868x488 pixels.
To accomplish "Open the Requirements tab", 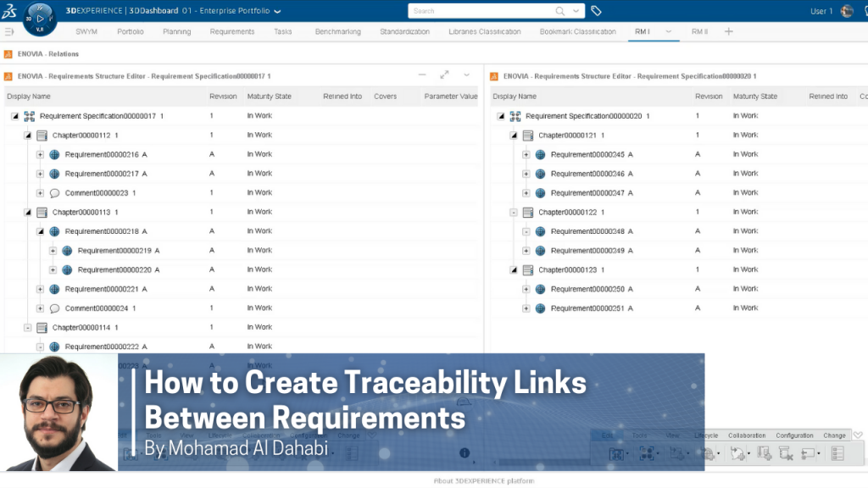I will pos(232,31).
